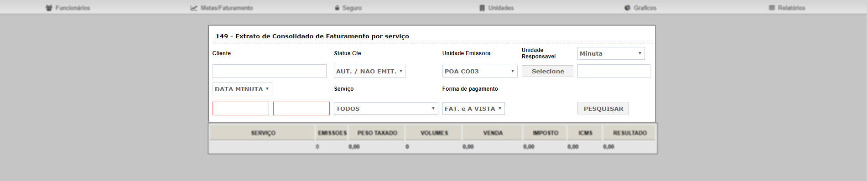Click the title 149 - Extrato de Consolidado de Faturamento
This screenshot has width=868, height=181.
[312, 36]
